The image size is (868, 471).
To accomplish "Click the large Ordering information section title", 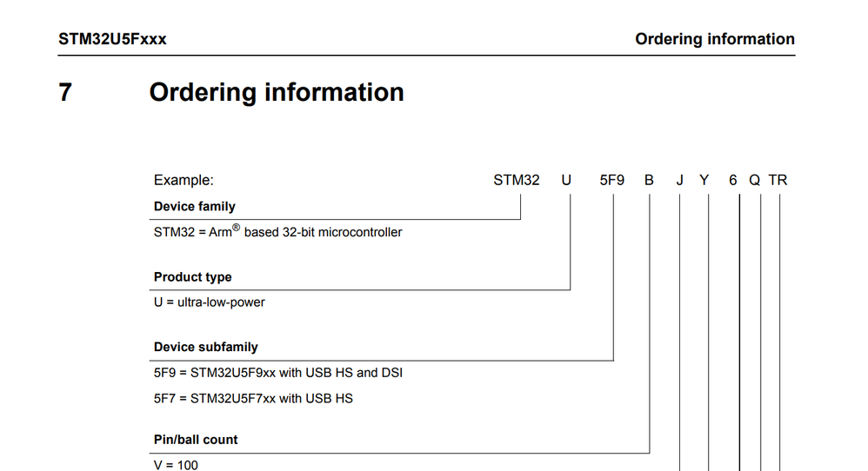I will click(x=277, y=92).
